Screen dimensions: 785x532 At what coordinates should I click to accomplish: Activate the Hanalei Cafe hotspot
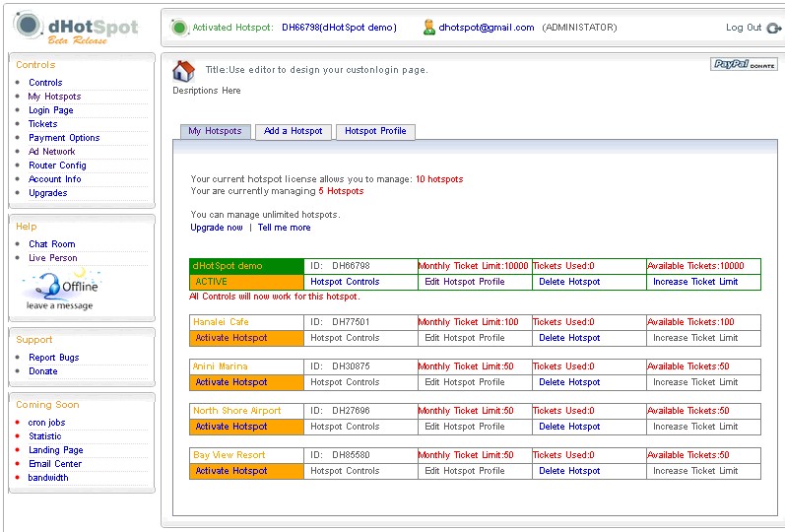coord(231,338)
